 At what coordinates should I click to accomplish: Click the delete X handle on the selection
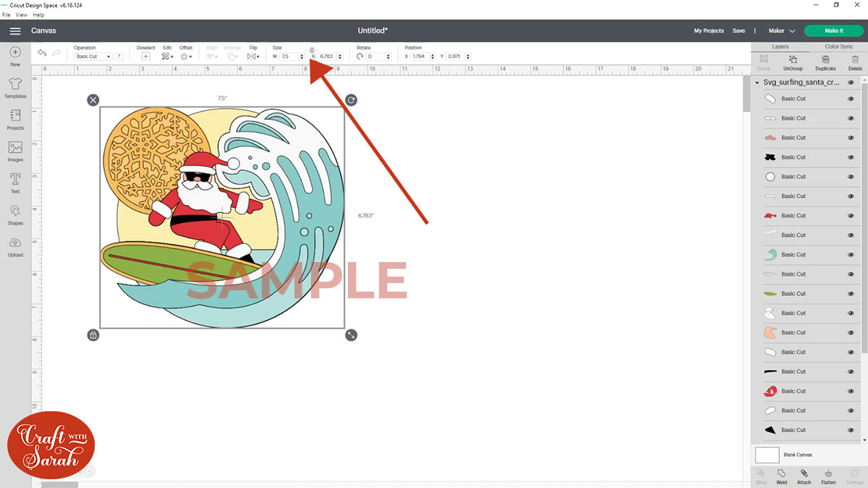tap(93, 100)
